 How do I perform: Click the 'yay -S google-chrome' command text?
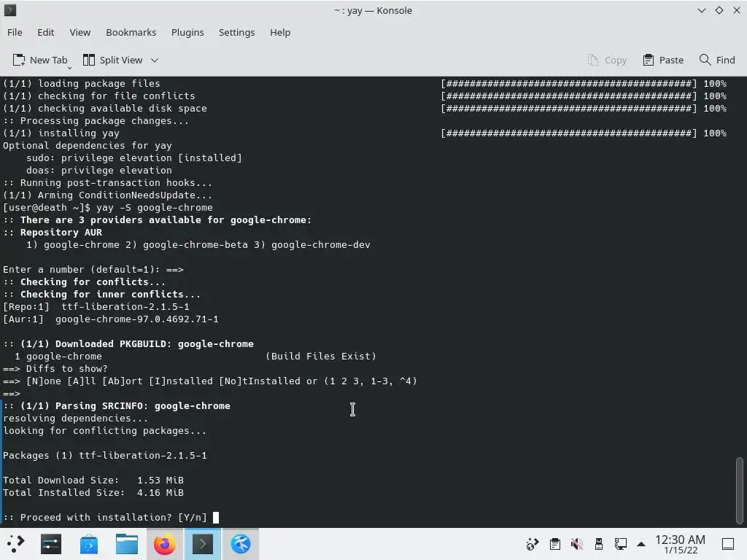click(x=155, y=208)
